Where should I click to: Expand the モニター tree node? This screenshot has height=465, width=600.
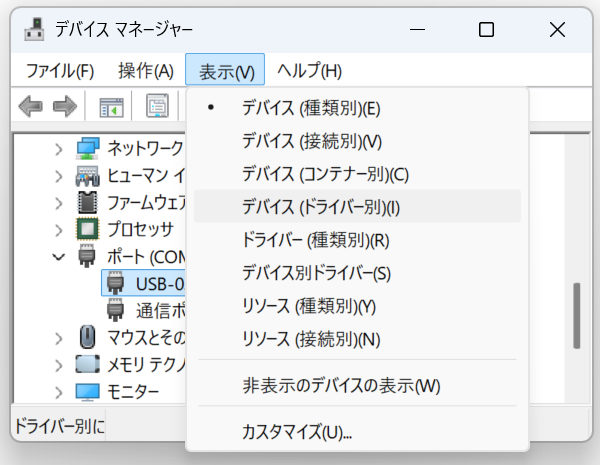(59, 393)
